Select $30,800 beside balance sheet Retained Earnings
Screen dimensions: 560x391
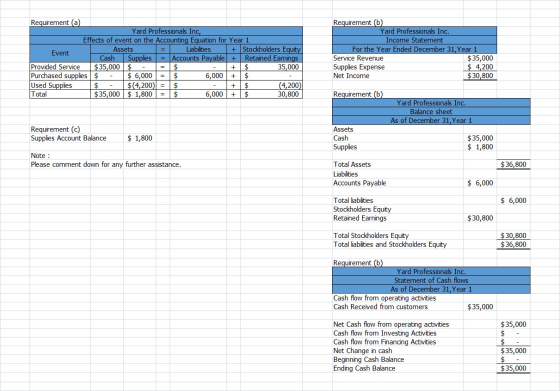coord(480,218)
